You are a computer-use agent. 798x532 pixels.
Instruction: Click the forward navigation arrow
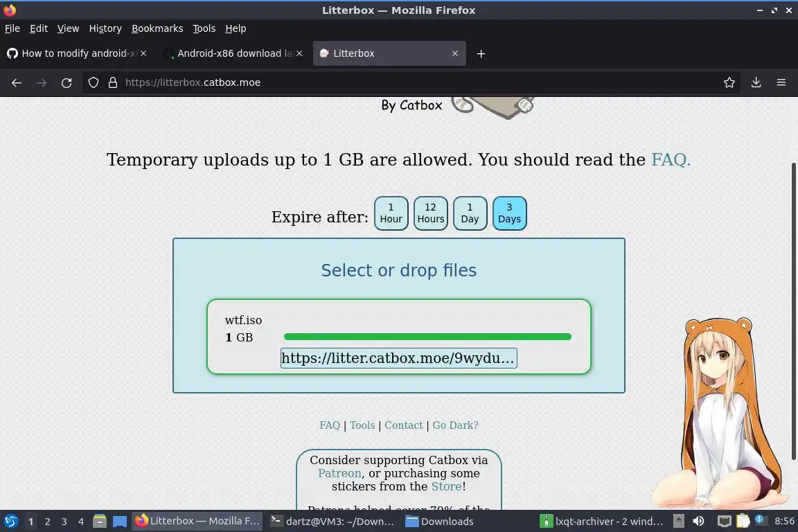[42, 82]
